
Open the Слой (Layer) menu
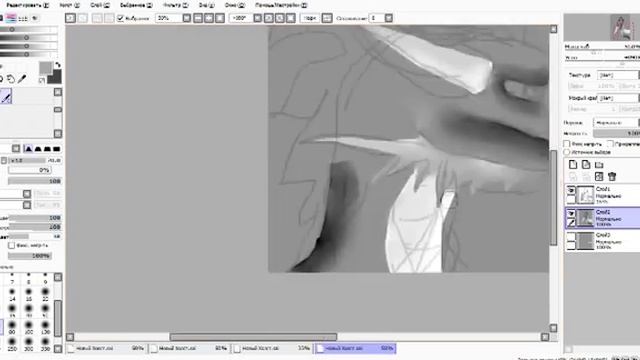click(100, 5)
